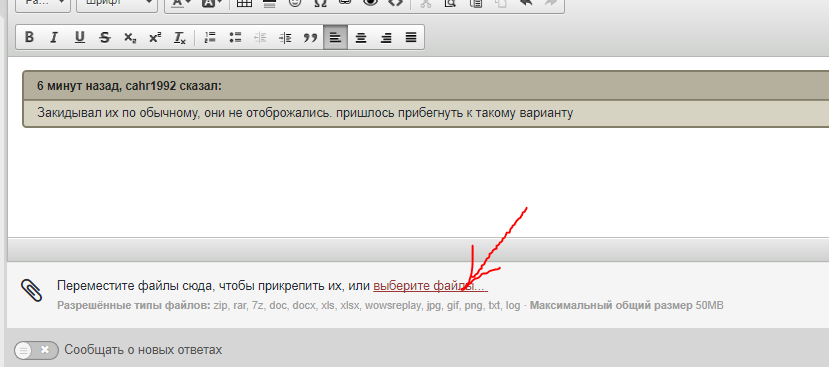Image resolution: width=829 pixels, height=367 pixels.
Task: Apply bold formatting with the B icon
Action: pyautogui.click(x=30, y=38)
